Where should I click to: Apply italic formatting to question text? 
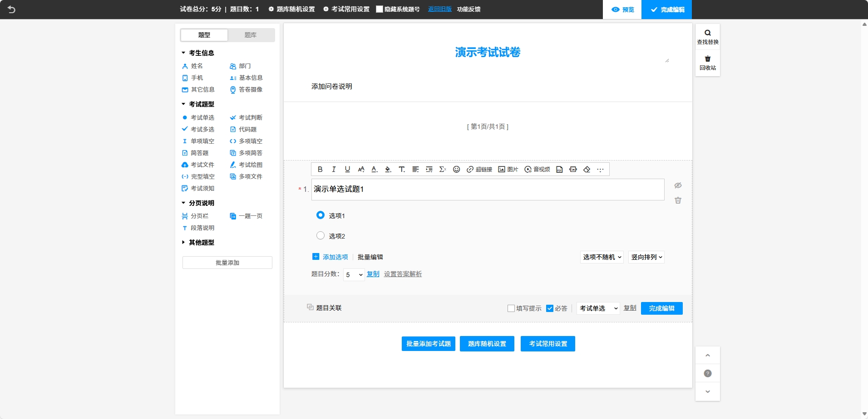pyautogui.click(x=334, y=169)
